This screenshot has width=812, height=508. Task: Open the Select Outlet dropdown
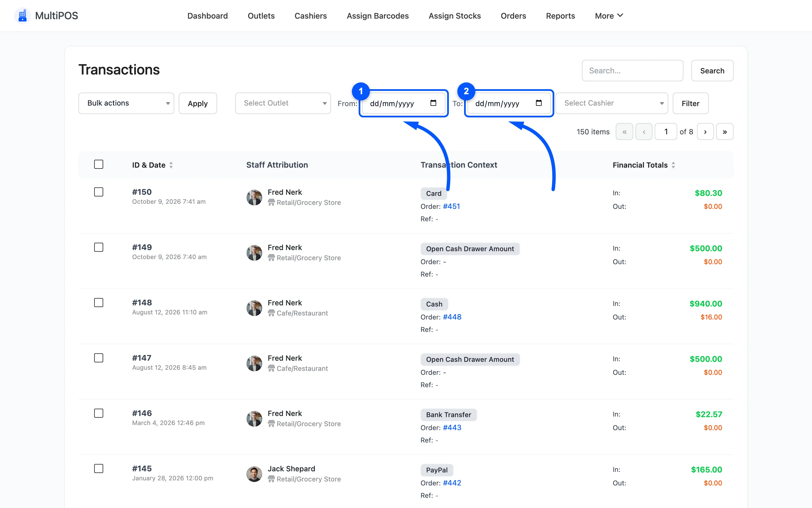[283, 103]
